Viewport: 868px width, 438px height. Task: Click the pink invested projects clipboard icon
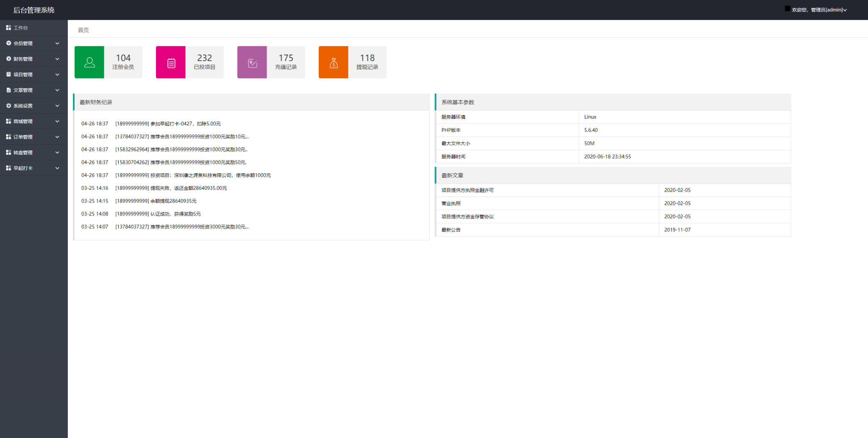(171, 63)
